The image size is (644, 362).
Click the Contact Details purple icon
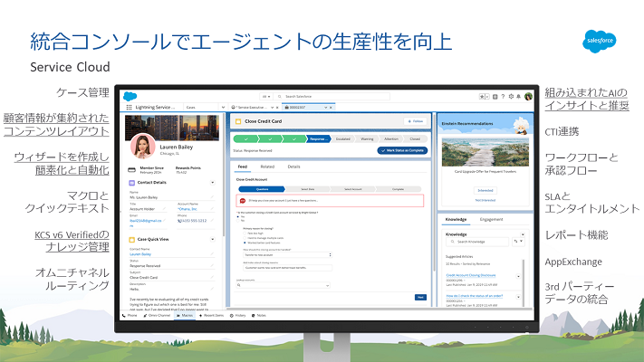point(132,183)
